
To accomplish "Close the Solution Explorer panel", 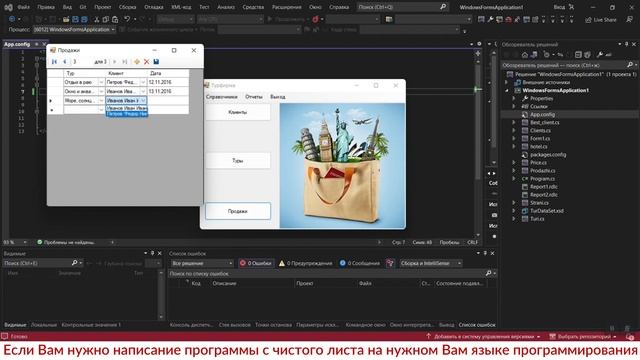I will [634, 44].
